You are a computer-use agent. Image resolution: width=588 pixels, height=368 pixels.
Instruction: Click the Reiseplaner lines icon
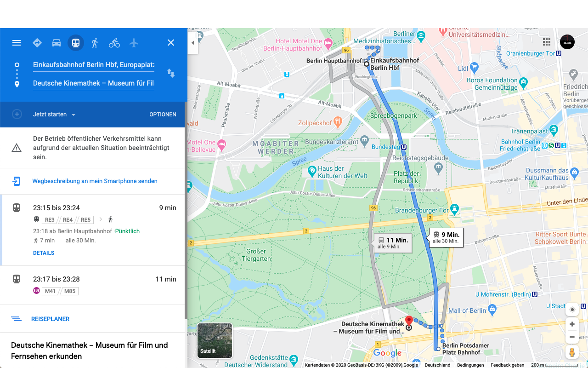17,319
